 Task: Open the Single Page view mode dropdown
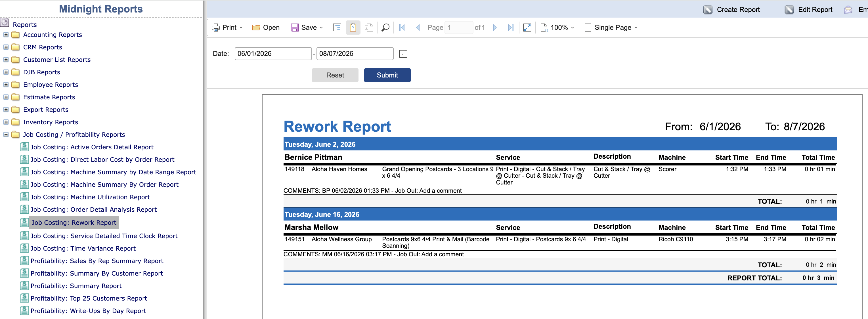[x=636, y=28]
